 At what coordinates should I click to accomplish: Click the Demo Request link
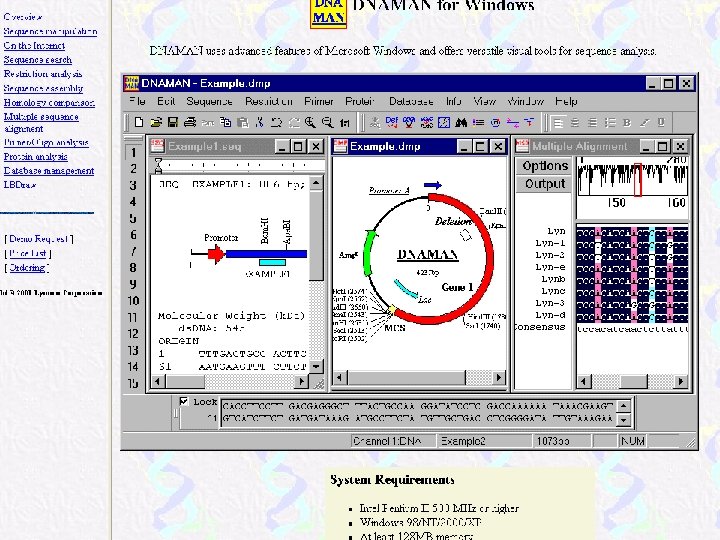pyautogui.click(x=39, y=239)
